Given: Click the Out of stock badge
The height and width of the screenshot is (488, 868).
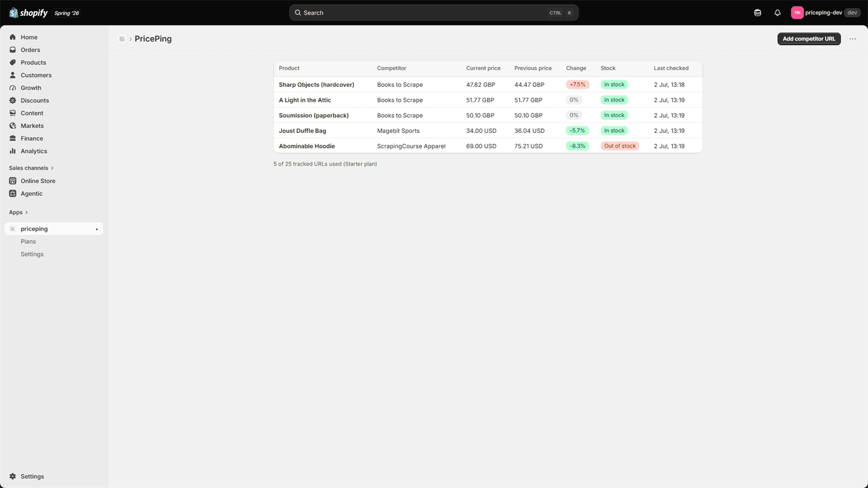Looking at the screenshot, I should [620, 146].
